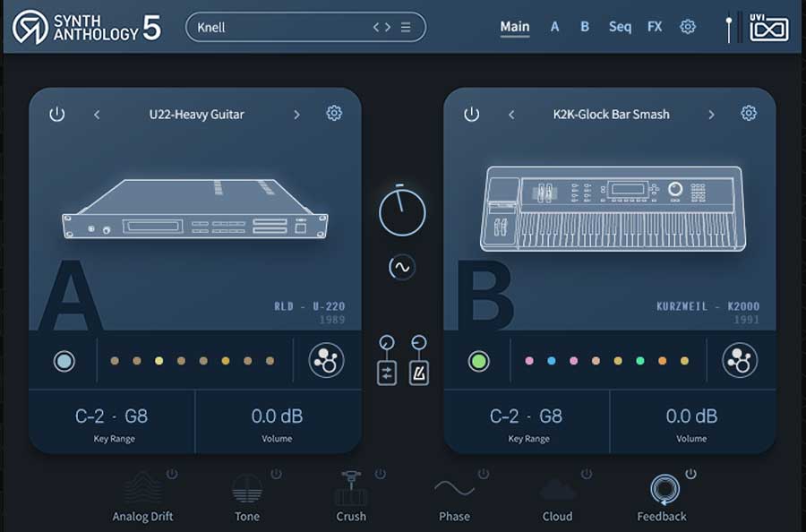The width and height of the screenshot is (806, 532).
Task: Open the FX tab
Action: (655, 27)
